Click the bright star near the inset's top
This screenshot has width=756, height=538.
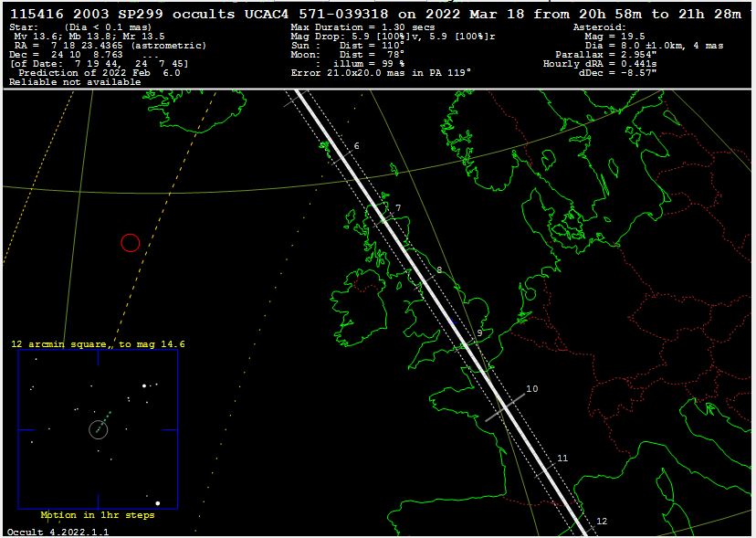[144, 385]
